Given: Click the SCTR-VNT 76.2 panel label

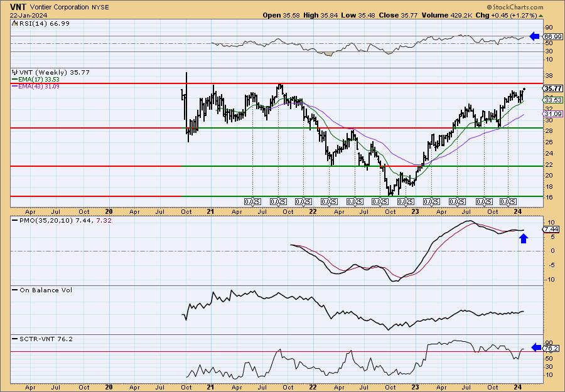Looking at the screenshot, I should (46, 339).
